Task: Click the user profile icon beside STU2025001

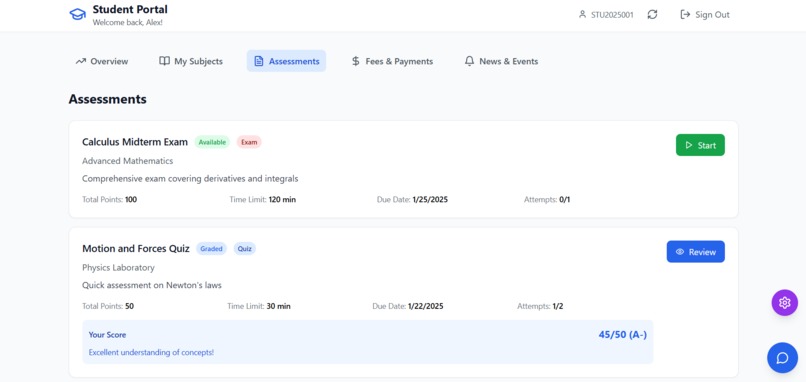Action: 582,14
